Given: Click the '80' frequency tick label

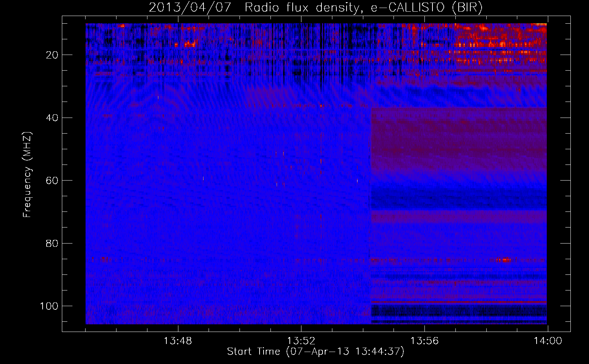Looking at the screenshot, I should (52, 244).
